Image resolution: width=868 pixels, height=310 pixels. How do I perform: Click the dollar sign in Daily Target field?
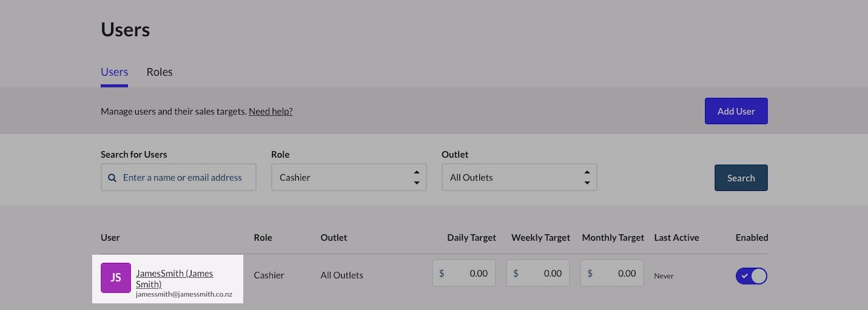point(442,273)
